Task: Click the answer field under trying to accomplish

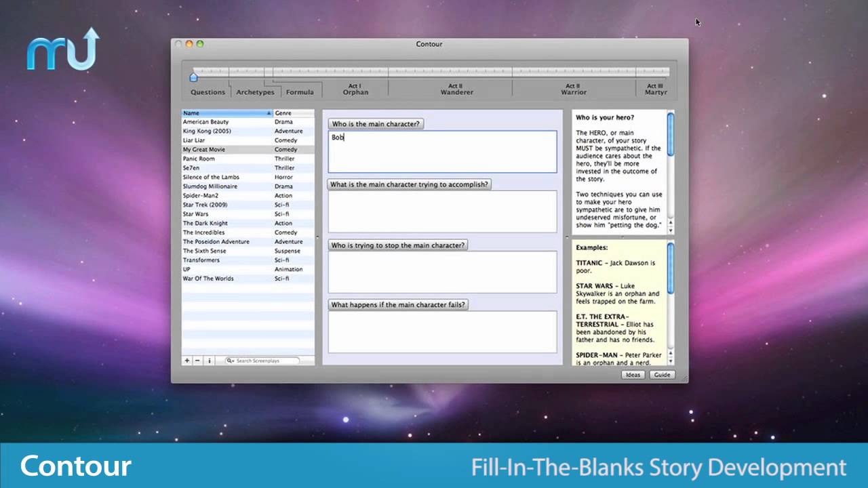Action: (x=443, y=211)
